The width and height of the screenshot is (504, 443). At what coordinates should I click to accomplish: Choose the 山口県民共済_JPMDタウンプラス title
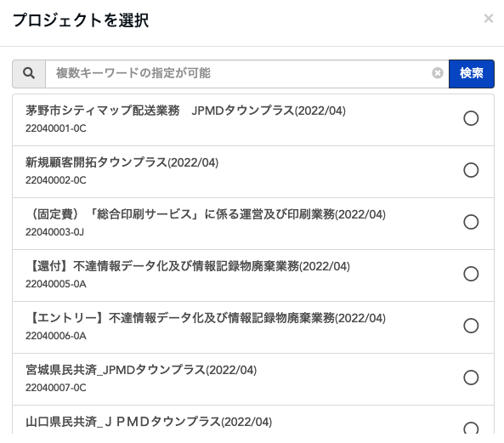pyautogui.click(x=149, y=422)
